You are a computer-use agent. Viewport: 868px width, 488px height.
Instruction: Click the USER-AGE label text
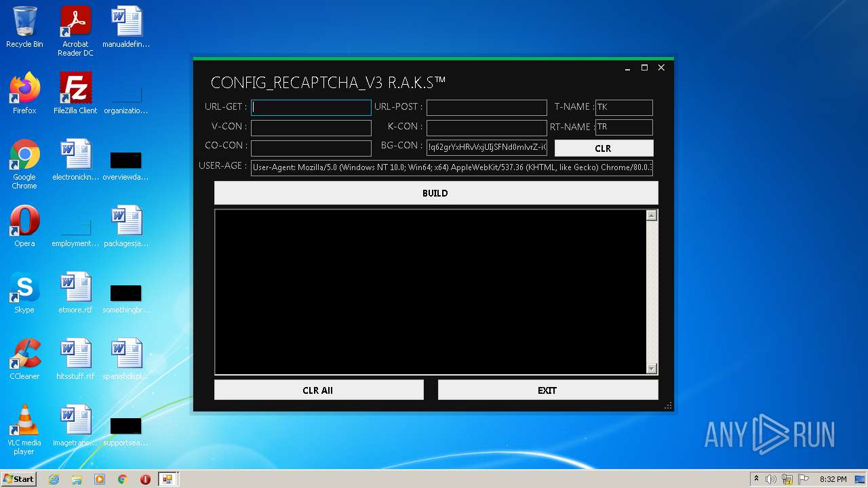coord(223,166)
